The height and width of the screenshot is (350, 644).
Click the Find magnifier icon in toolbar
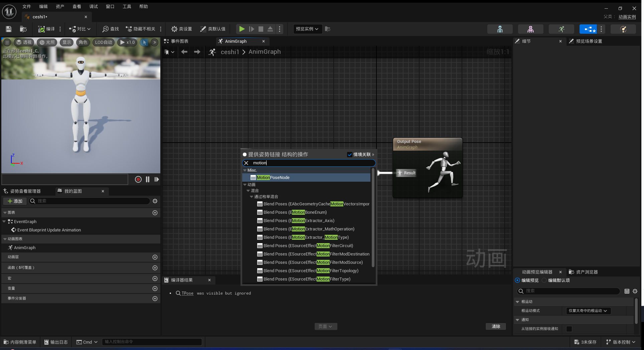(106, 29)
